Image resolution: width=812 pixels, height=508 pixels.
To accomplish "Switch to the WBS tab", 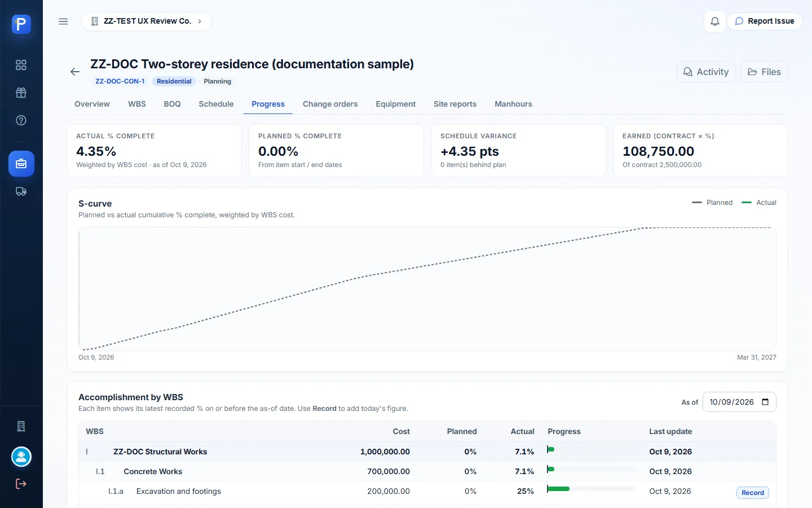I will coord(137,104).
